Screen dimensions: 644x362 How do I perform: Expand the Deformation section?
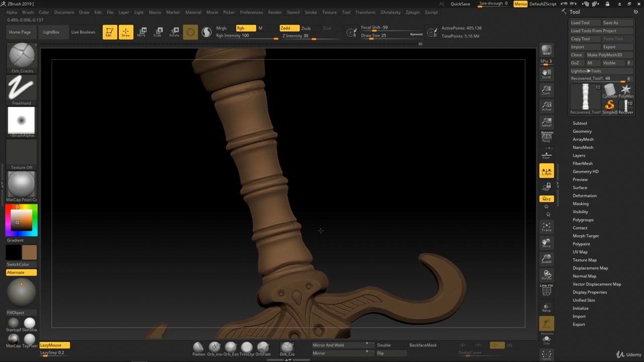(x=585, y=196)
